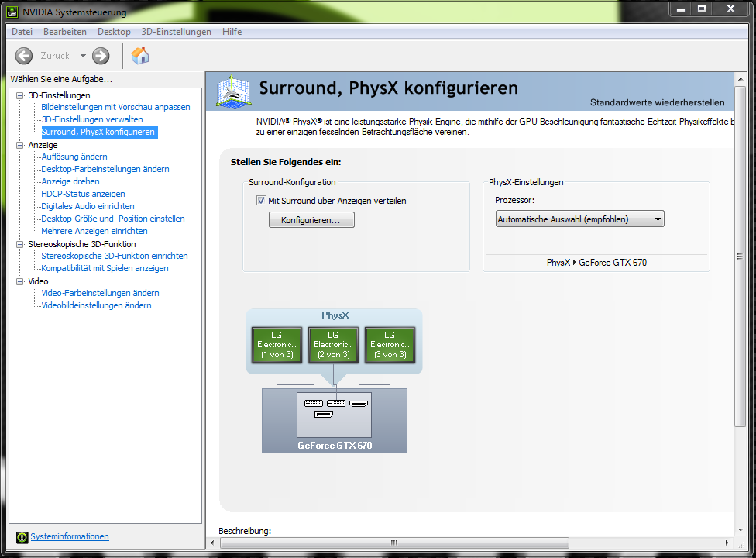Collapse the Stereoskopische 3D-Funktion node
The height and width of the screenshot is (558, 756).
click(x=20, y=245)
